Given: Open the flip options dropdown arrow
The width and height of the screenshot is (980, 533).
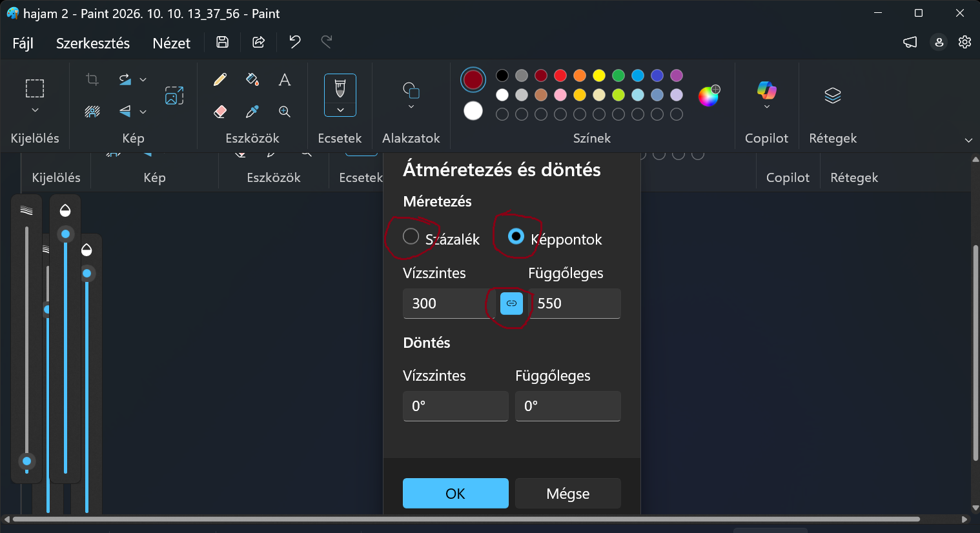Looking at the screenshot, I should pyautogui.click(x=143, y=112).
